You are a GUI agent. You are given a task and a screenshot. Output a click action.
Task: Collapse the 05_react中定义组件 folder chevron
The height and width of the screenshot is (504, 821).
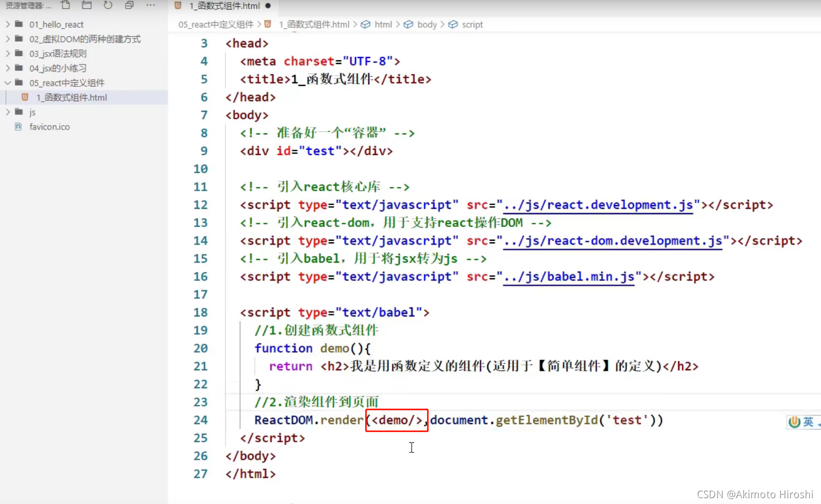[x=7, y=83]
